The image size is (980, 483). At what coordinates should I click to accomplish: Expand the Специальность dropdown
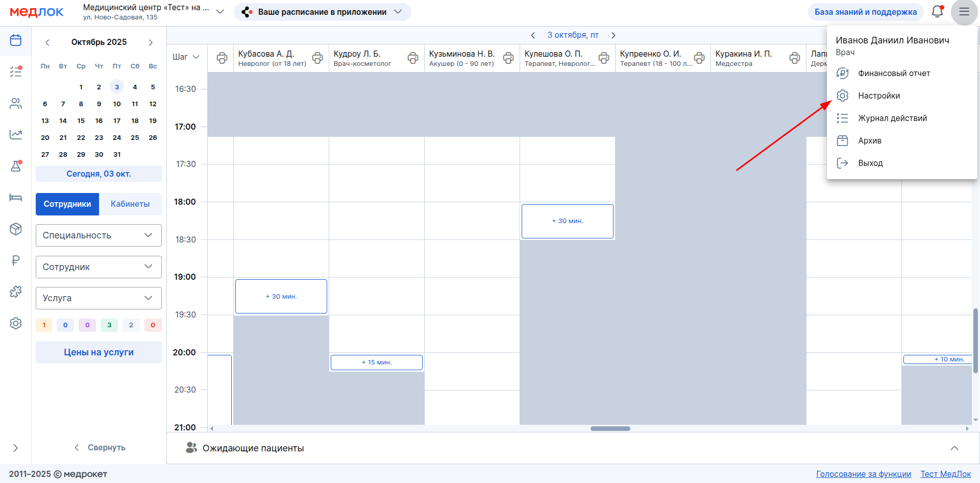pyautogui.click(x=99, y=235)
